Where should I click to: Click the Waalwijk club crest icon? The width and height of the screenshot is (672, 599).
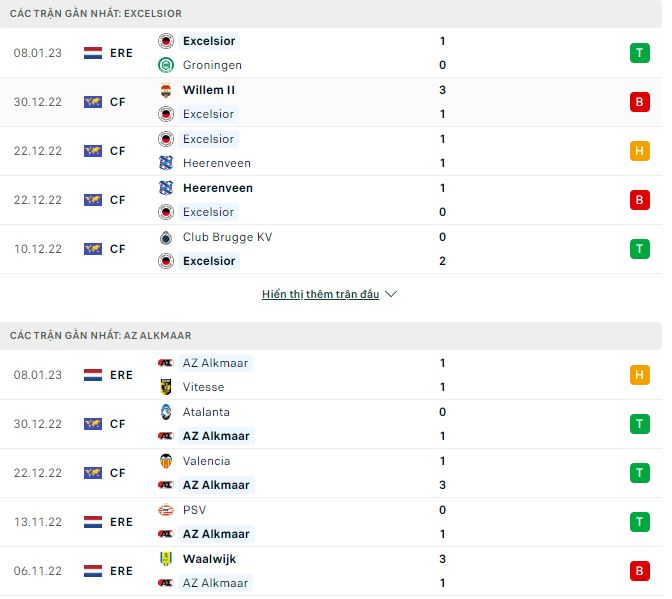coord(166,559)
